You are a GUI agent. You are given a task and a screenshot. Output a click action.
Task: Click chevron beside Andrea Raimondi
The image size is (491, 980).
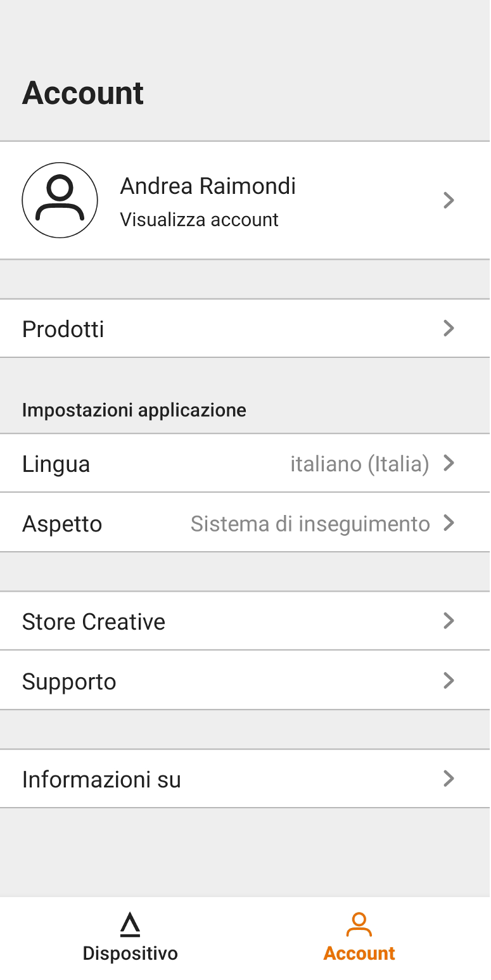(x=449, y=200)
